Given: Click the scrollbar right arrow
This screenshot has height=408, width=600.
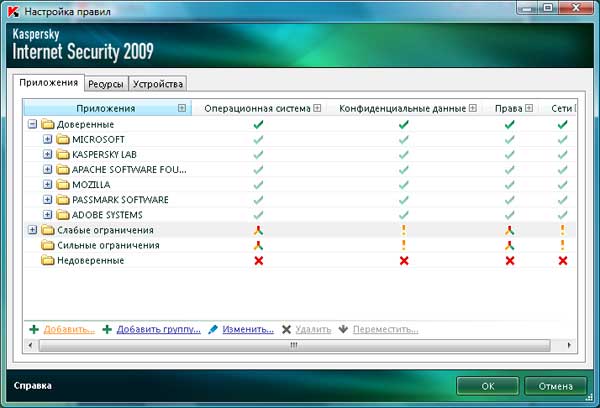Looking at the screenshot, I should pyautogui.click(x=569, y=345).
